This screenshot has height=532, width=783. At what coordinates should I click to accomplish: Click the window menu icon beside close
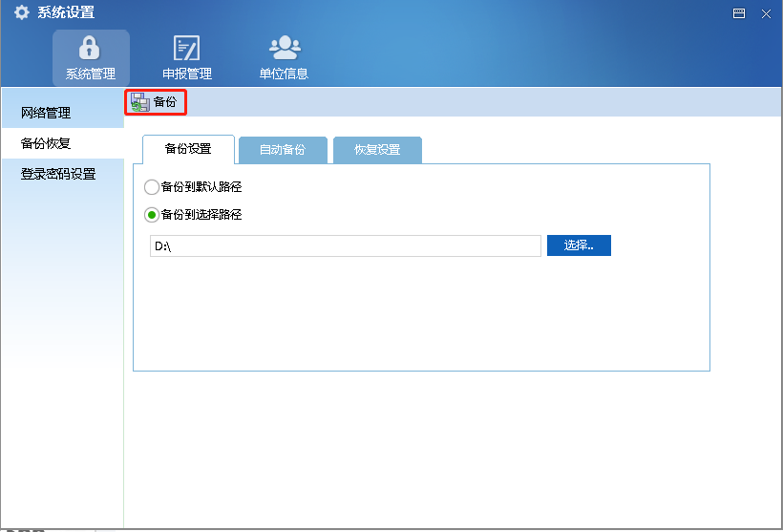(739, 13)
